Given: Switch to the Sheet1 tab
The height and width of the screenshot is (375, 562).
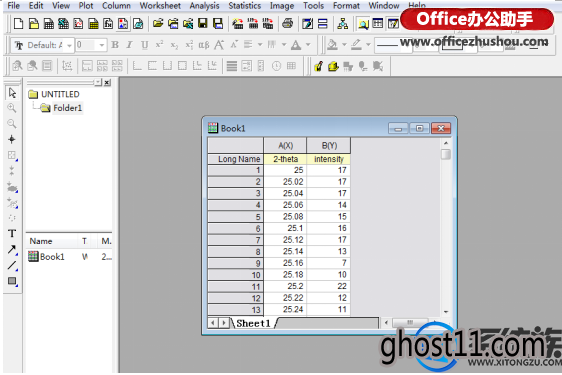Looking at the screenshot, I should point(253,323).
